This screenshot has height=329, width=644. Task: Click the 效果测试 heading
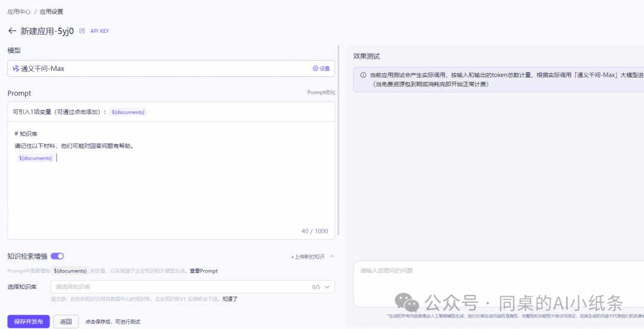pos(366,56)
